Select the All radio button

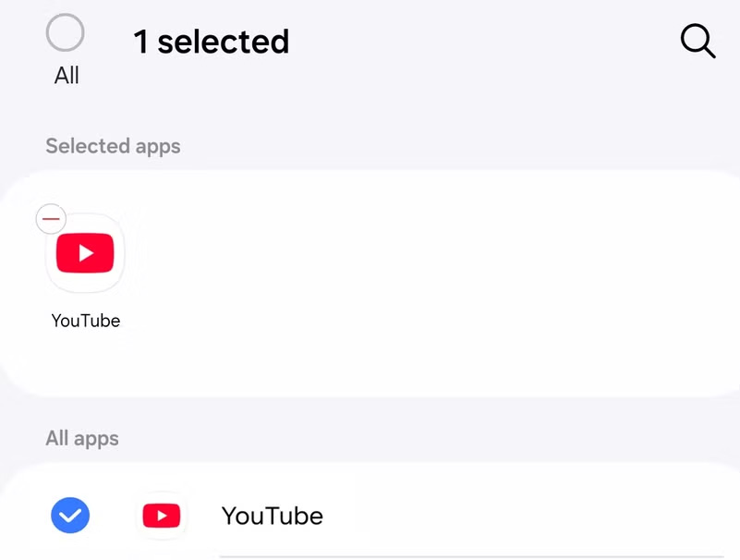point(65,33)
